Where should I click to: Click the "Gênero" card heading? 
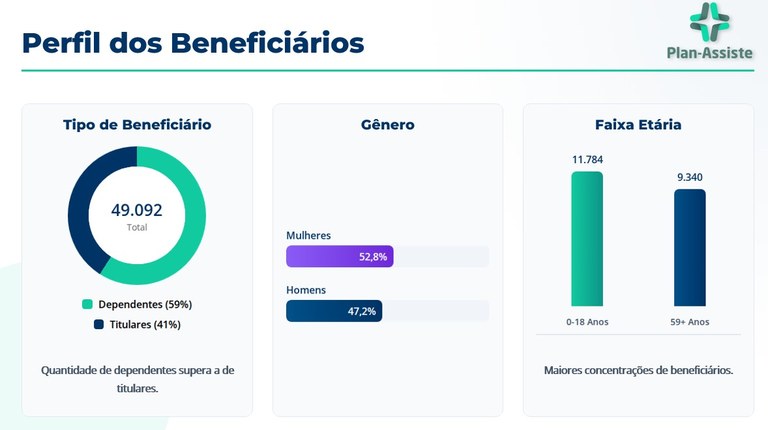click(388, 125)
